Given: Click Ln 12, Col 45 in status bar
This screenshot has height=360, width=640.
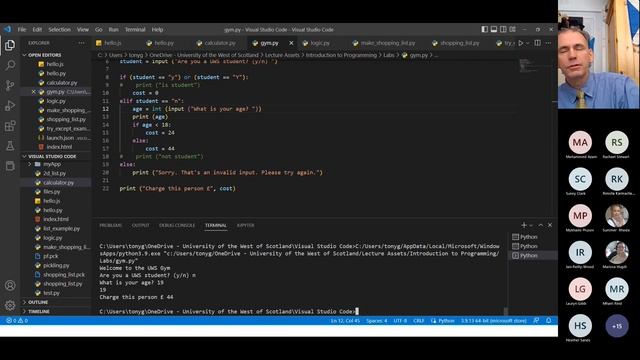Looking at the screenshot, I should pyautogui.click(x=345, y=321).
